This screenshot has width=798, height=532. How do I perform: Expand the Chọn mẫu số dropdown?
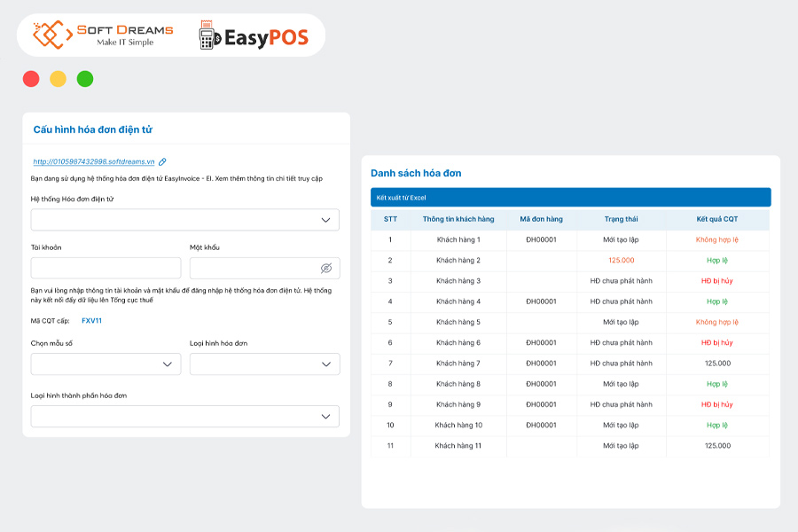pos(105,364)
